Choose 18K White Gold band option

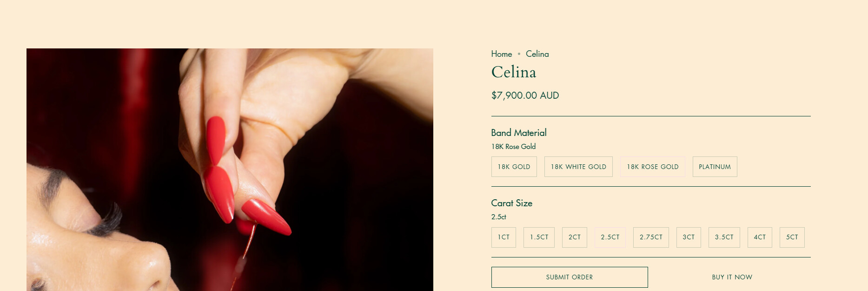click(578, 167)
